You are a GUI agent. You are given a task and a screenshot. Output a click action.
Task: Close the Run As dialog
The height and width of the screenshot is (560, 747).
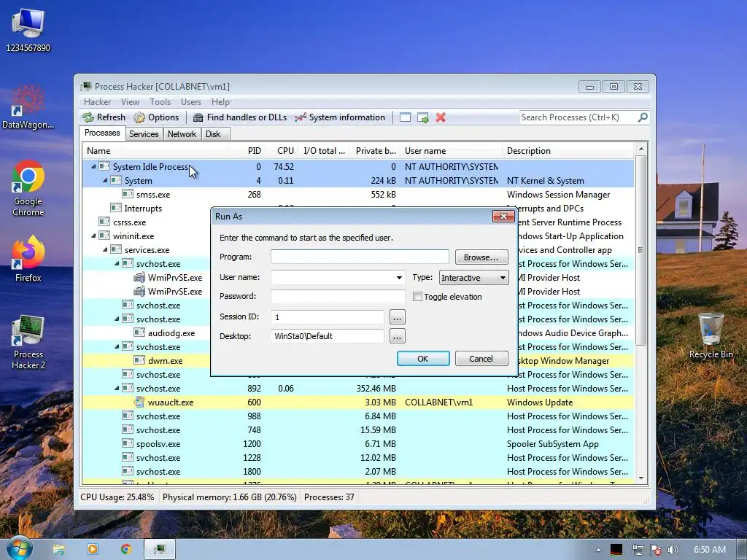click(x=503, y=216)
